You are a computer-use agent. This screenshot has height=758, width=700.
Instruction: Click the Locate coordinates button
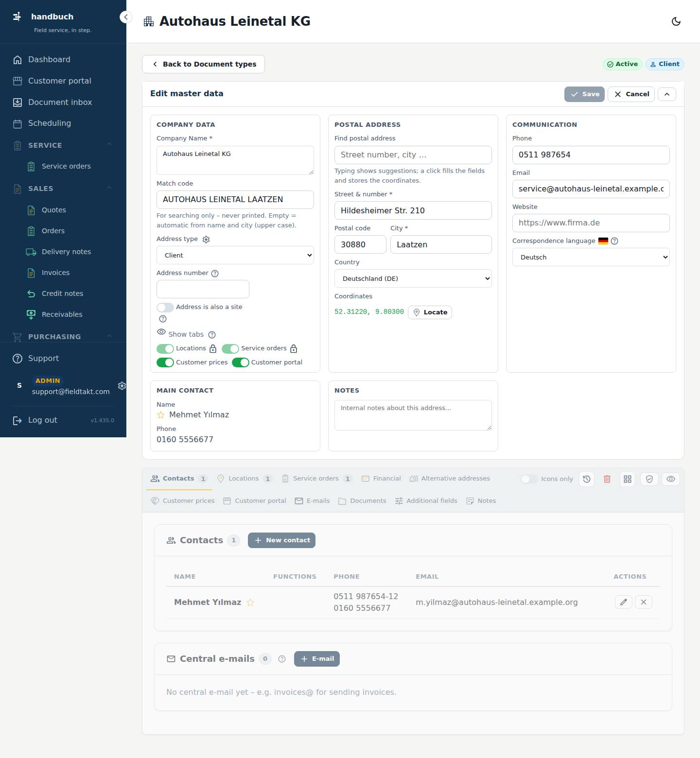(430, 312)
